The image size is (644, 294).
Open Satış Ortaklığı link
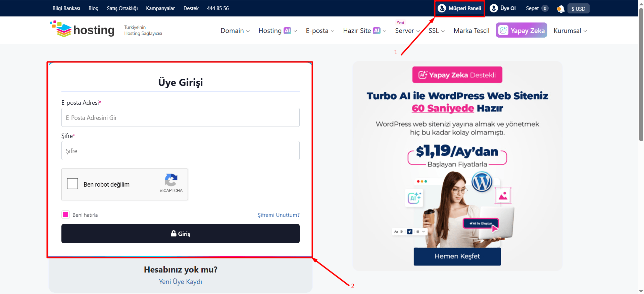[122, 8]
